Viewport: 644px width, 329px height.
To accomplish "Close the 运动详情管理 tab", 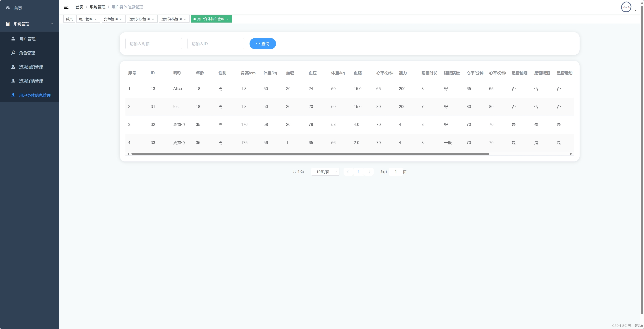I will 185,19.
